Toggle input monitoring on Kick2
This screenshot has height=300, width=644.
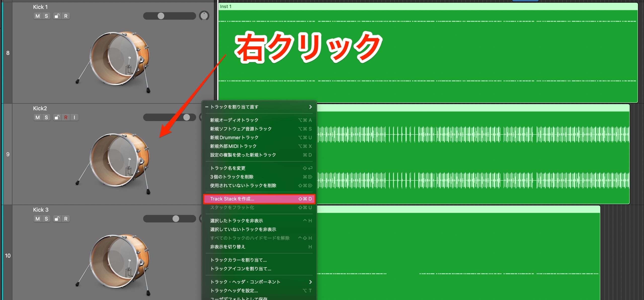coord(74,118)
